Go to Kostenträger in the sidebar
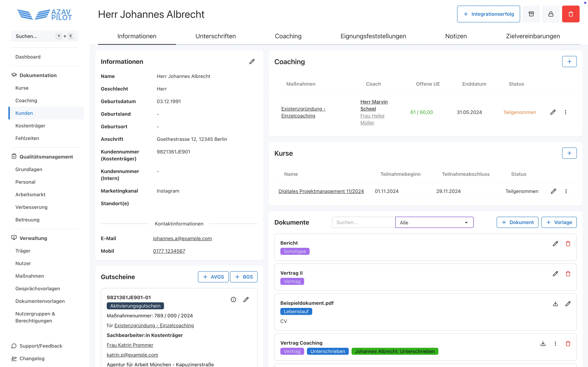The height and width of the screenshot is (367, 588). (x=30, y=126)
